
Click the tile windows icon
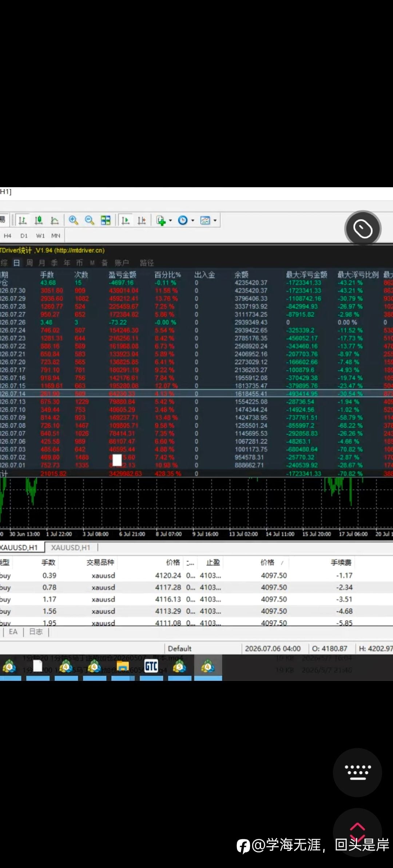(106, 220)
